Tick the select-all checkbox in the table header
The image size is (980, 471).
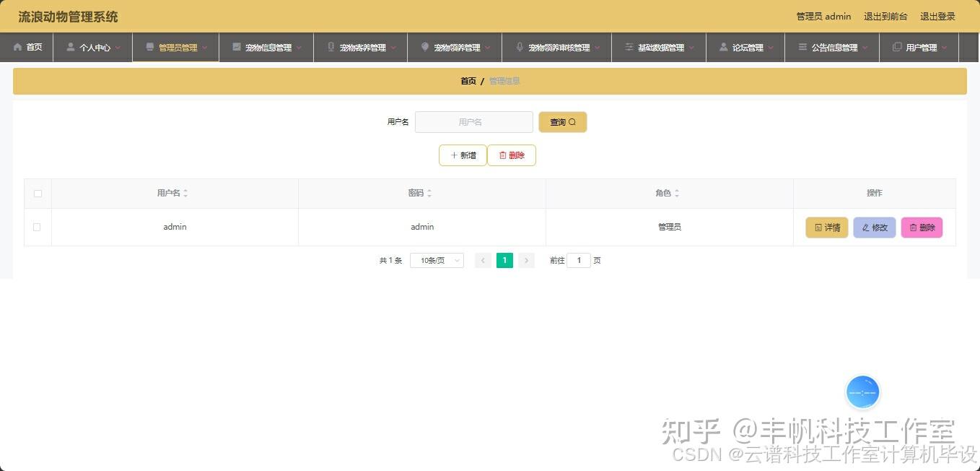38,194
